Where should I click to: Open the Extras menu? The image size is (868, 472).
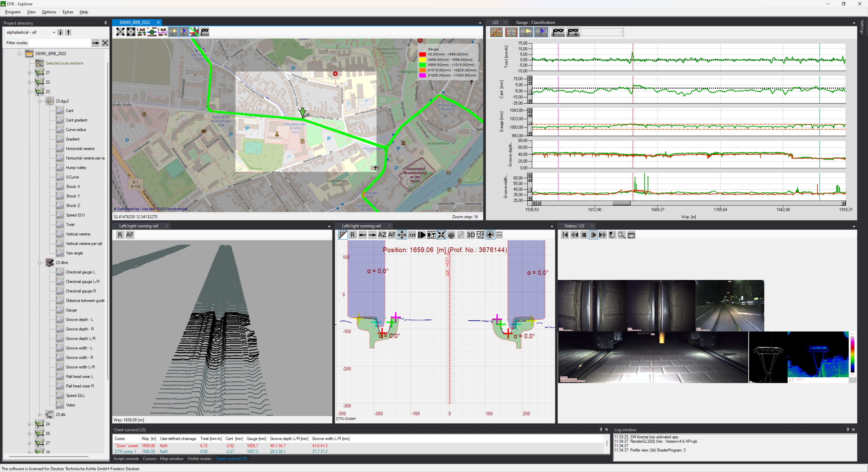point(68,12)
